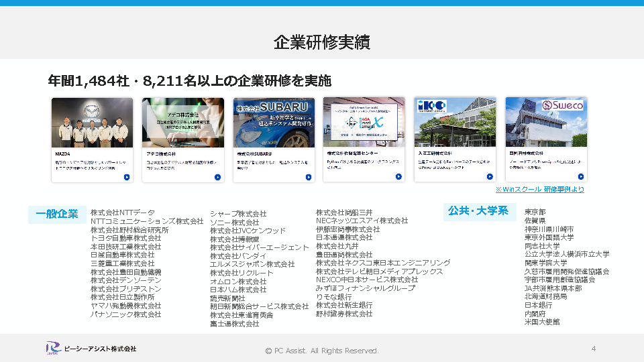
Task: Click the PC Assist logo in the footer
Action: pyautogui.click(x=53, y=349)
